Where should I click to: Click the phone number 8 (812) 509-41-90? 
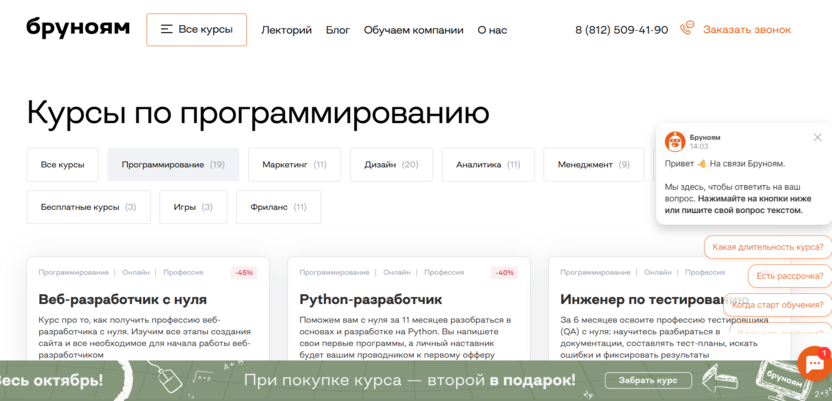click(x=621, y=30)
